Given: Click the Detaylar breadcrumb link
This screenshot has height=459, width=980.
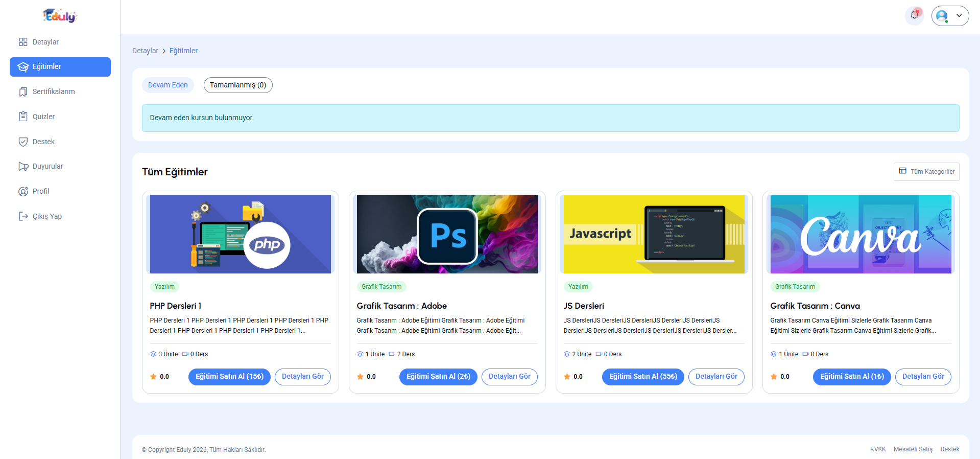Looking at the screenshot, I should (x=145, y=51).
